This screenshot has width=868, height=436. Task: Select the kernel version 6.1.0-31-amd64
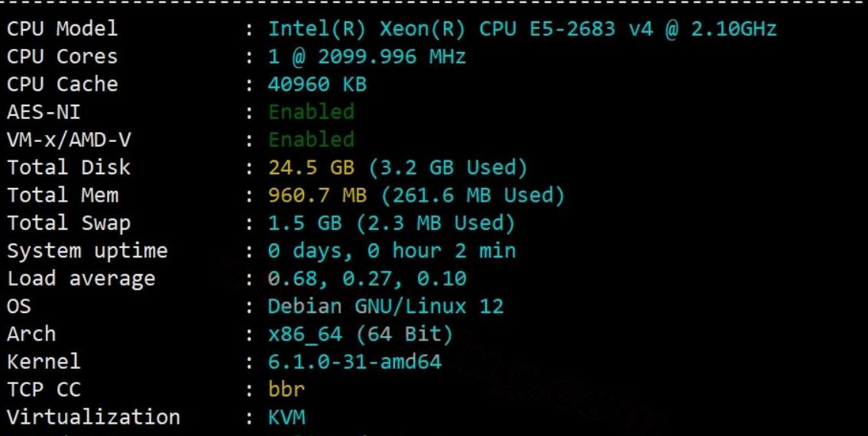355,361
